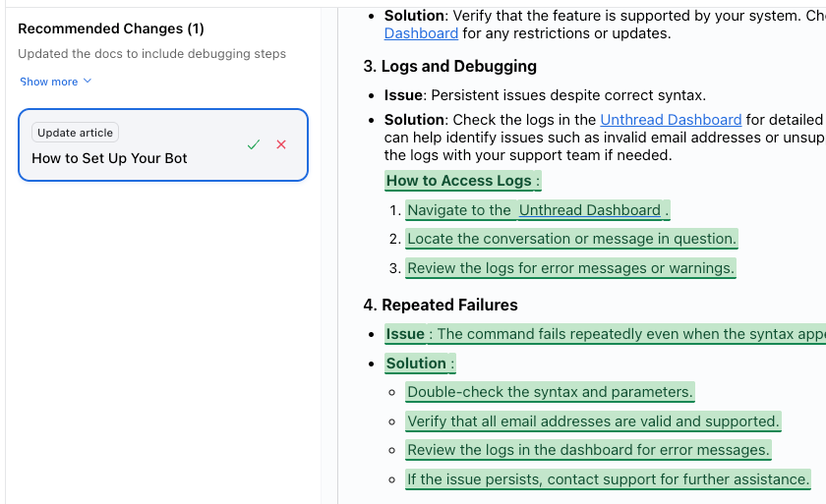Click the "Review the logs in the dashboard" bullet
The image size is (826, 504).
click(588, 450)
